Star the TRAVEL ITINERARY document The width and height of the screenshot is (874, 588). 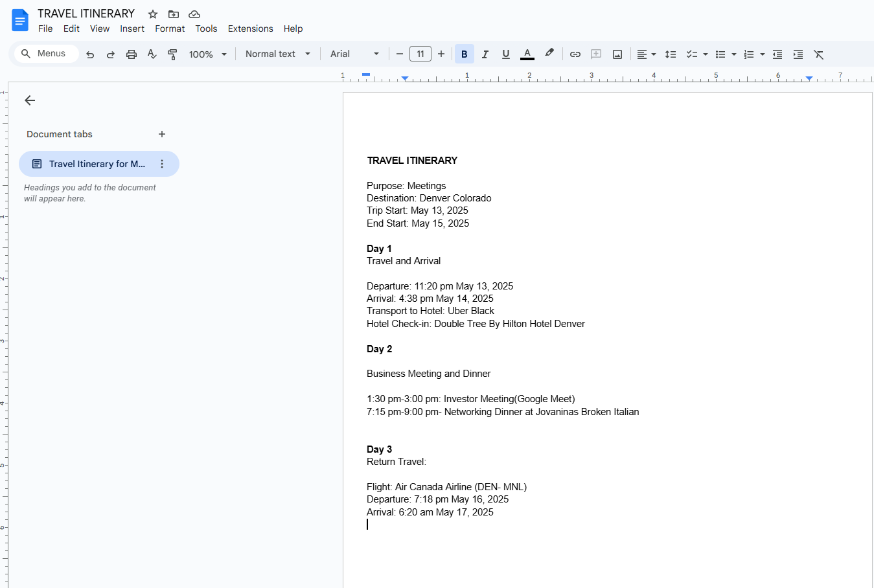[x=153, y=14]
